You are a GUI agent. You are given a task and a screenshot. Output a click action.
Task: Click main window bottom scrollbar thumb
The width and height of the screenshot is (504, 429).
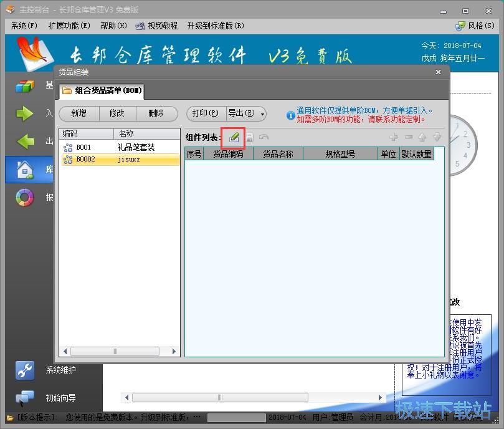[x=220, y=398]
